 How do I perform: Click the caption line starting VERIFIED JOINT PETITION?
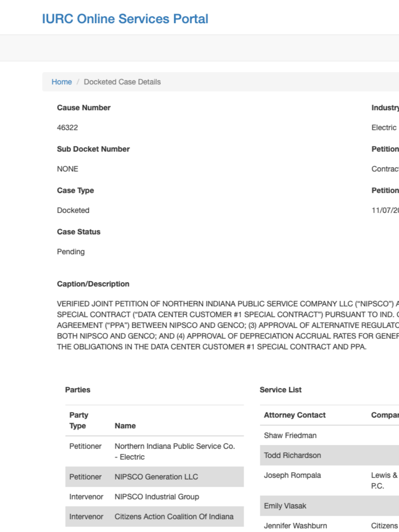tap(228, 304)
